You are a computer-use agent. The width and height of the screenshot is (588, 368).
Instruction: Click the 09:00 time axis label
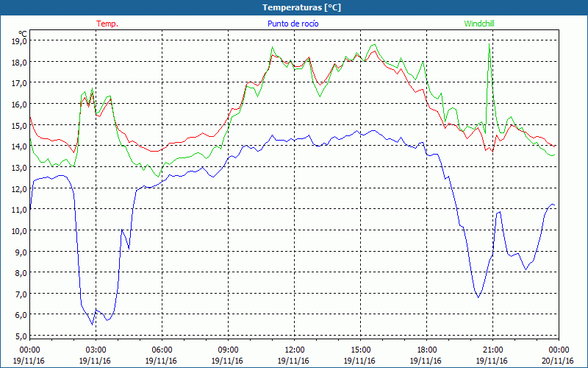[x=228, y=350]
